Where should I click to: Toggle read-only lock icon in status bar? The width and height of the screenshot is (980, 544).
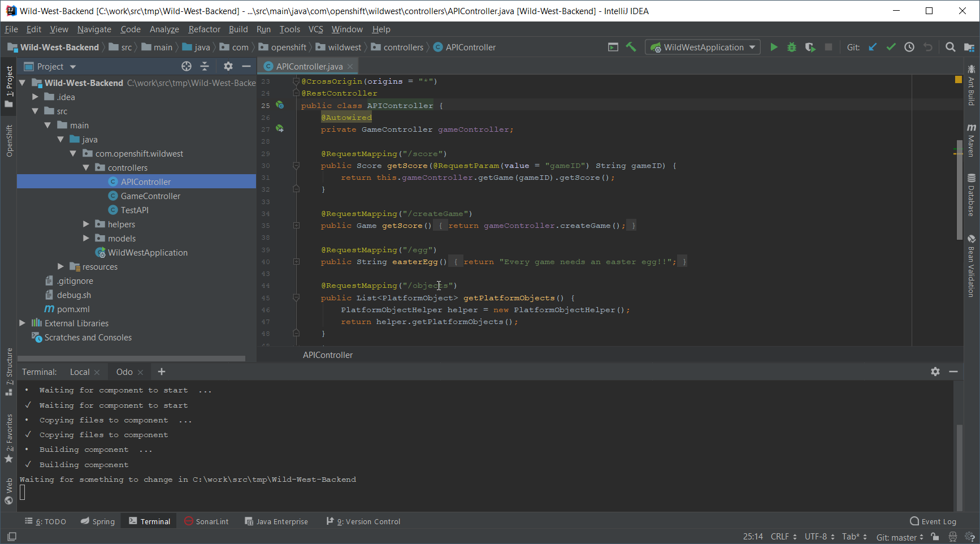coord(935,537)
